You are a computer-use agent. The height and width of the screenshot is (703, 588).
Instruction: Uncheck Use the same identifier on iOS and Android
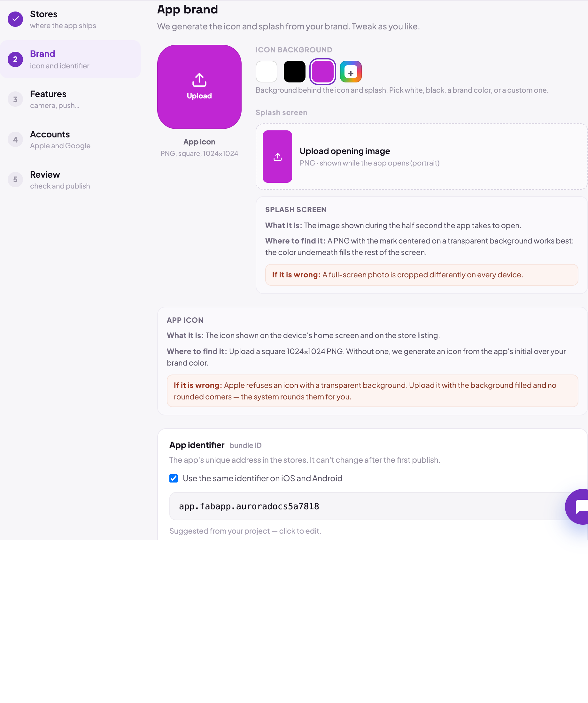pos(174,478)
